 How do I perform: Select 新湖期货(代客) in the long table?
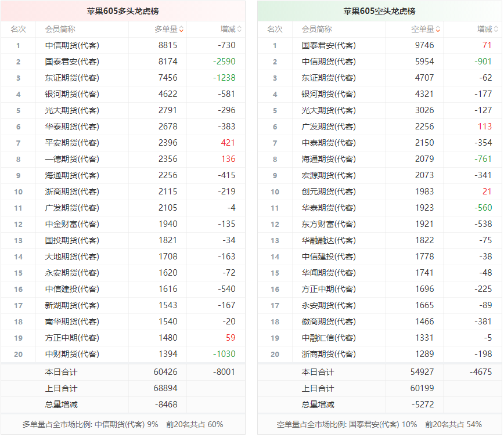[72, 306]
